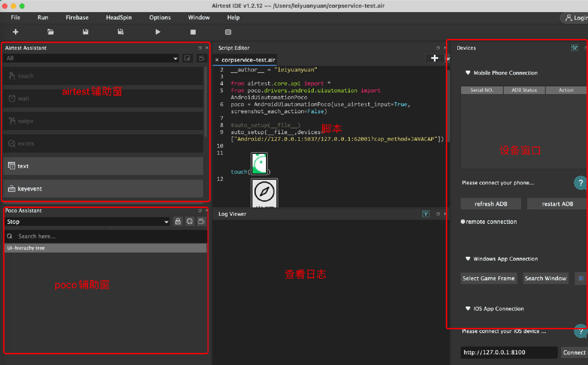Viewport: 588px width, 365px height.
Task: Collapse the Mobile Phone Connection section
Action: (468, 73)
